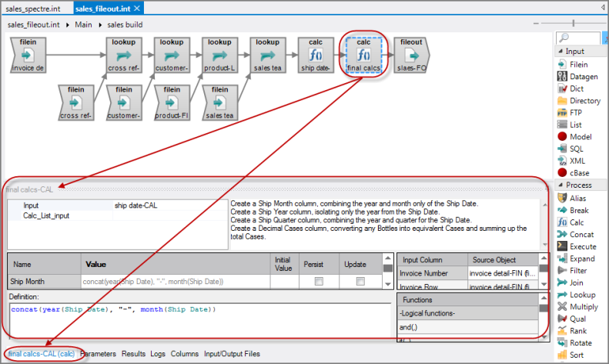Pick Alias process from the palette
The image size is (609, 364).
pos(572,198)
